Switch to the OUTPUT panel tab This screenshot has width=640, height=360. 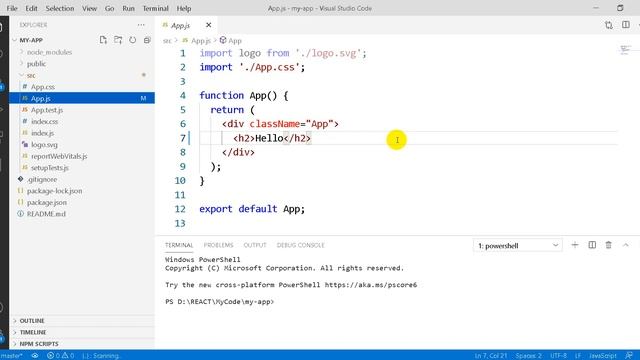255,245
